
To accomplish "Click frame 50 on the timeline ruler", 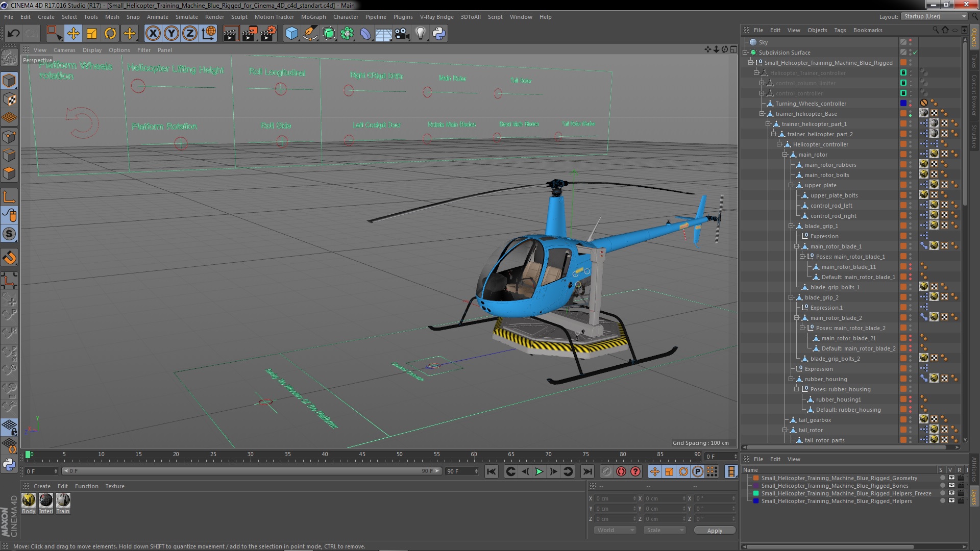I will pyautogui.click(x=399, y=454).
